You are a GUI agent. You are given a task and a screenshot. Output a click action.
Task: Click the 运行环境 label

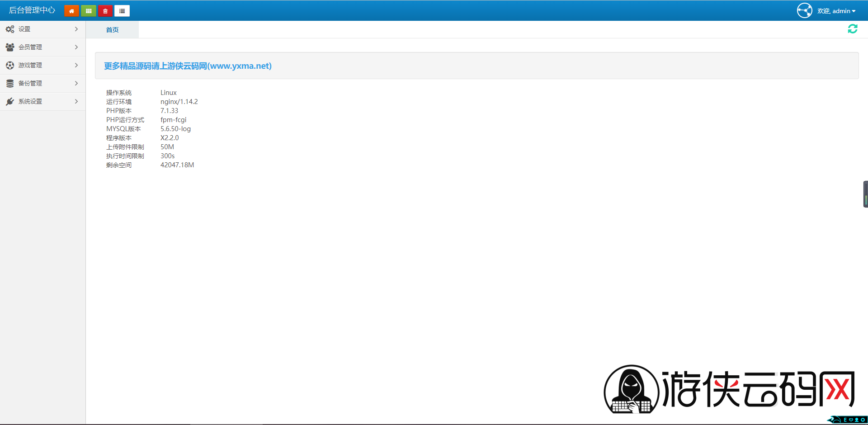[x=119, y=102]
